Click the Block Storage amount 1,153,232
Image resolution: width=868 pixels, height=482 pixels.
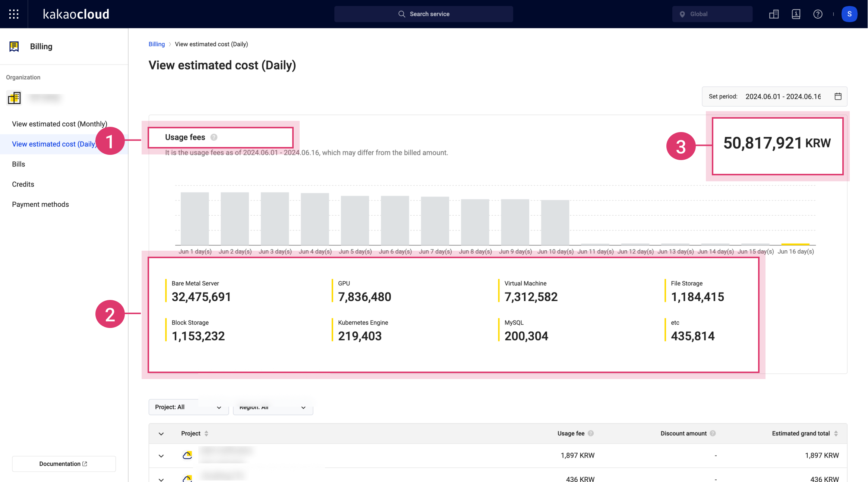[x=198, y=336]
